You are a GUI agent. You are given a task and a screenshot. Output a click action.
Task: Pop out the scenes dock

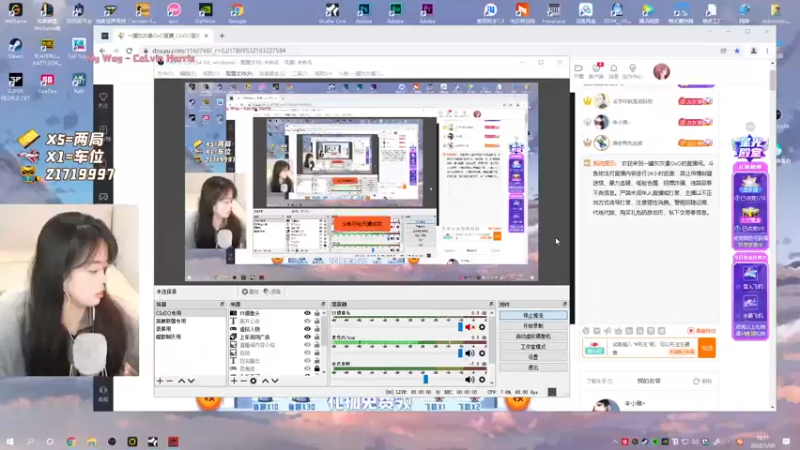click(222, 304)
